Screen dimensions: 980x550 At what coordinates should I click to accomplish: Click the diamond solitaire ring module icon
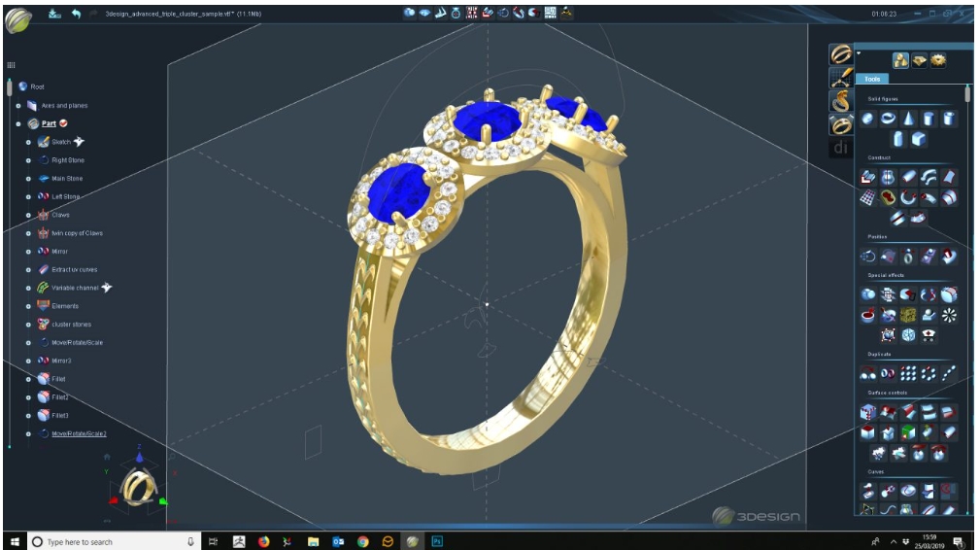click(x=841, y=124)
